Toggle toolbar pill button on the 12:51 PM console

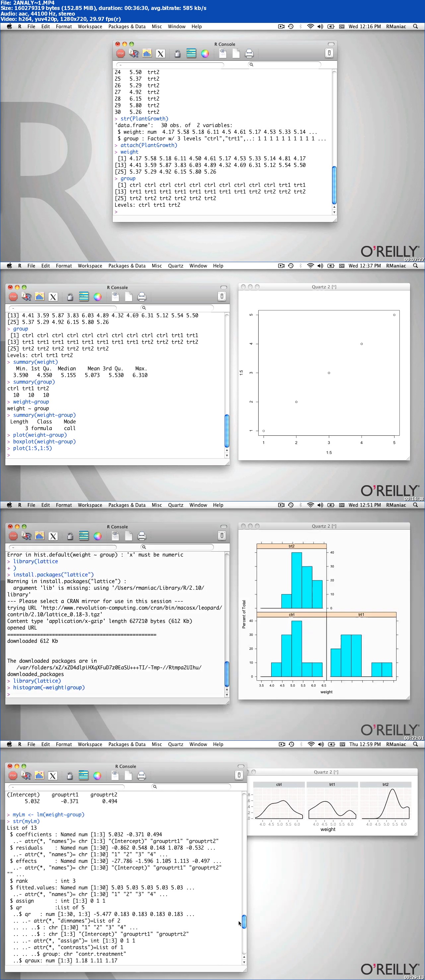point(224,527)
